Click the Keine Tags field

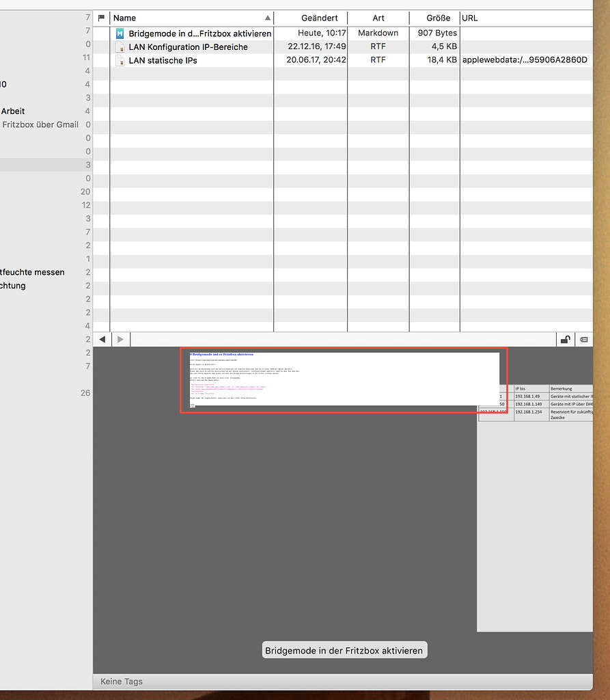pyautogui.click(x=122, y=682)
